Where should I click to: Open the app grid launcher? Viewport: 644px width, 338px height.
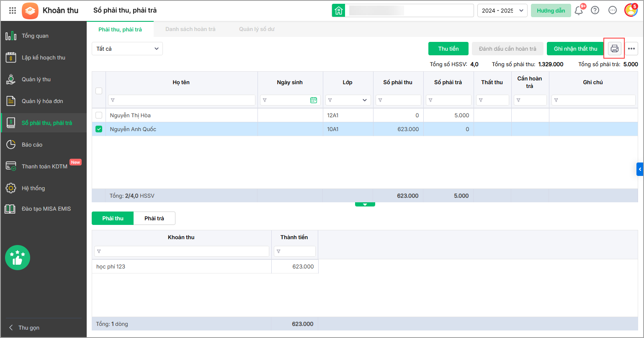(13, 10)
